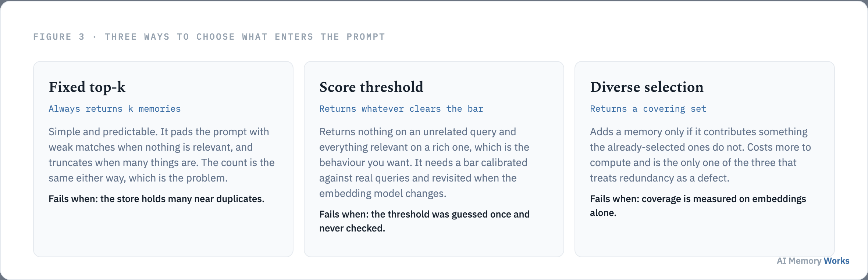The width and height of the screenshot is (868, 280).
Task: Click the Fixed top-k description paragraph
Action: point(161,155)
